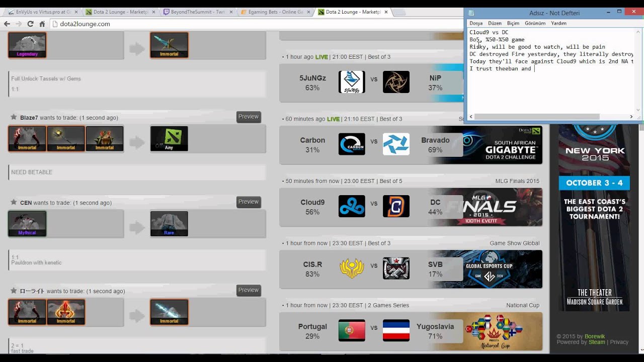Pick the Cloud9 team logo

(352, 206)
